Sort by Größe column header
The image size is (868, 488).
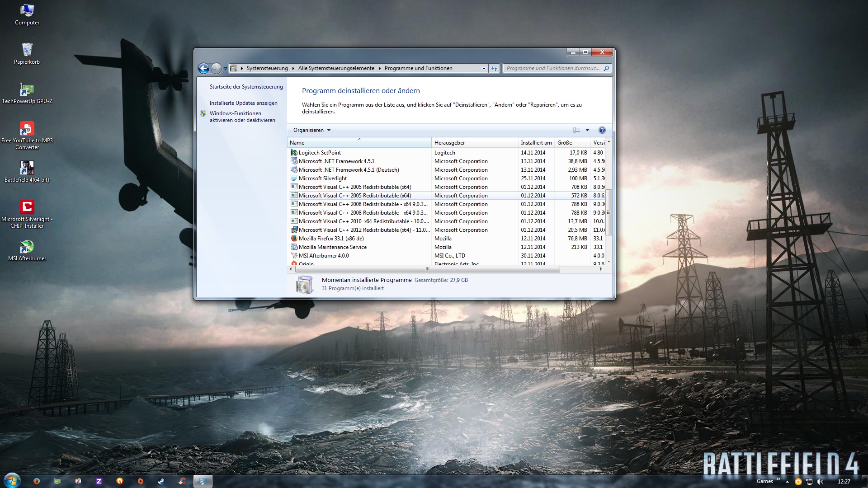572,143
